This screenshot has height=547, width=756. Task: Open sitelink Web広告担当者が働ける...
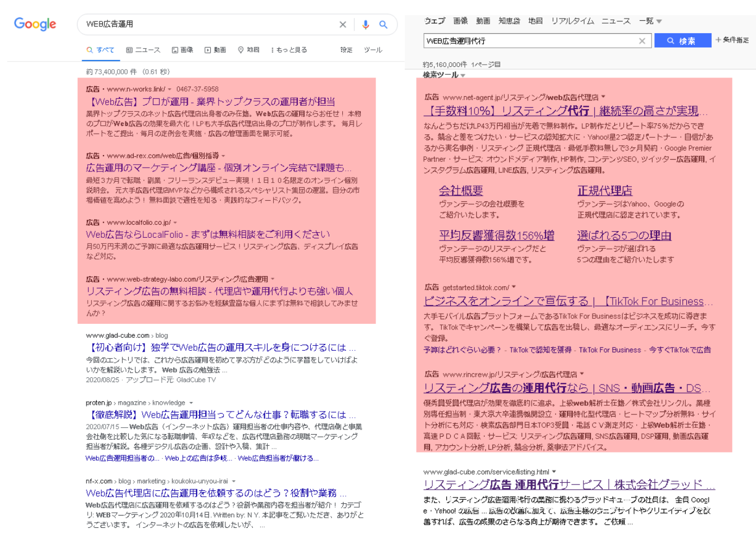(x=278, y=458)
